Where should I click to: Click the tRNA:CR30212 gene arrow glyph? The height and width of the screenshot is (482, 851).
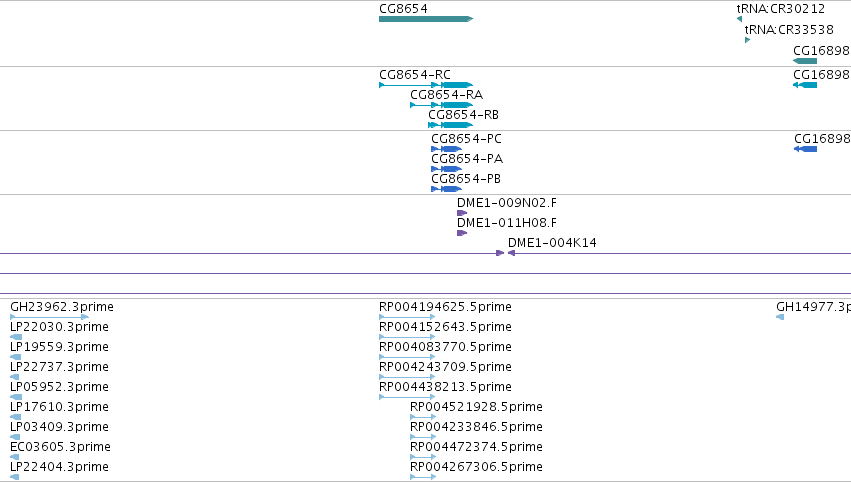(x=739, y=19)
